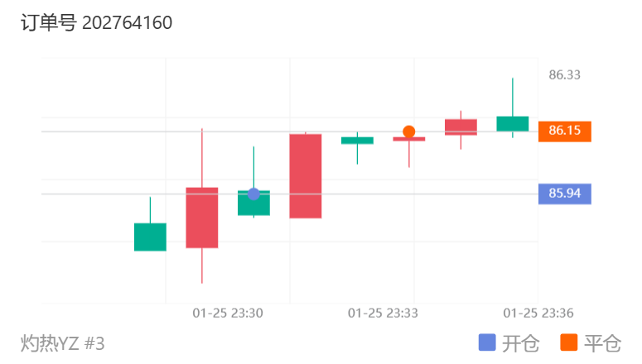Click the blue open-position marker dot

(x=253, y=194)
